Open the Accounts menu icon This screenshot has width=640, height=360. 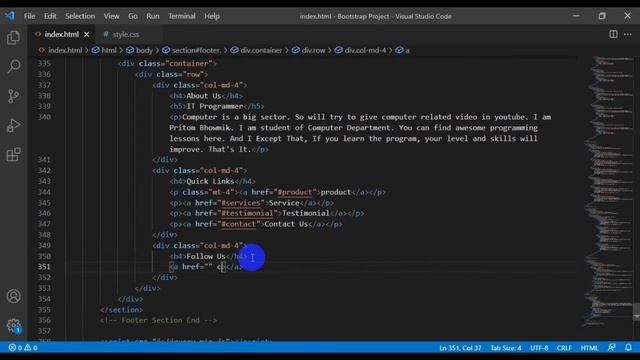[x=13, y=296]
